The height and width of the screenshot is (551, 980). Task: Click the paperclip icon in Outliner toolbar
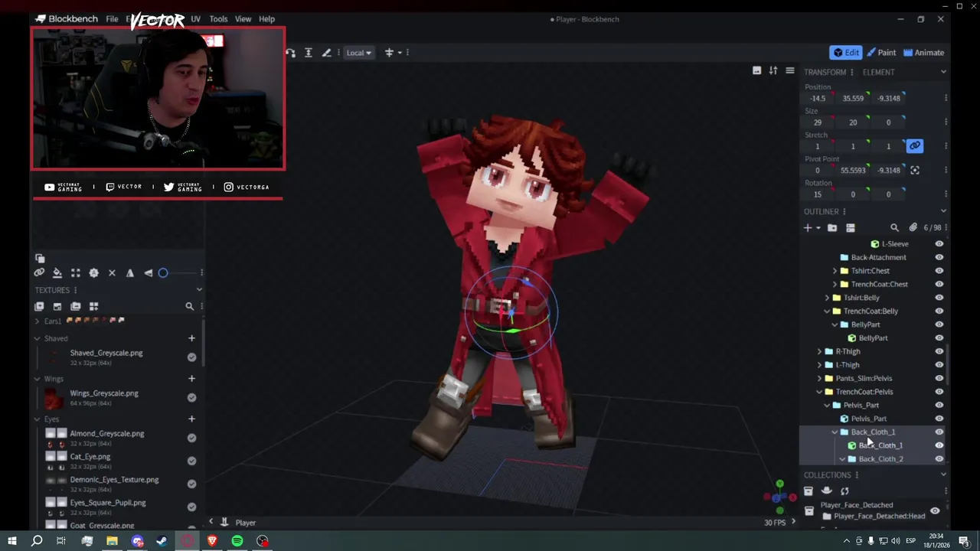913,227
